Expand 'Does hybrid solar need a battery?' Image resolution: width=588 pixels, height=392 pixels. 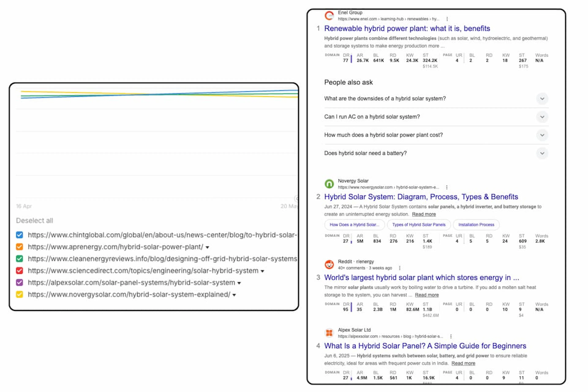(x=542, y=153)
